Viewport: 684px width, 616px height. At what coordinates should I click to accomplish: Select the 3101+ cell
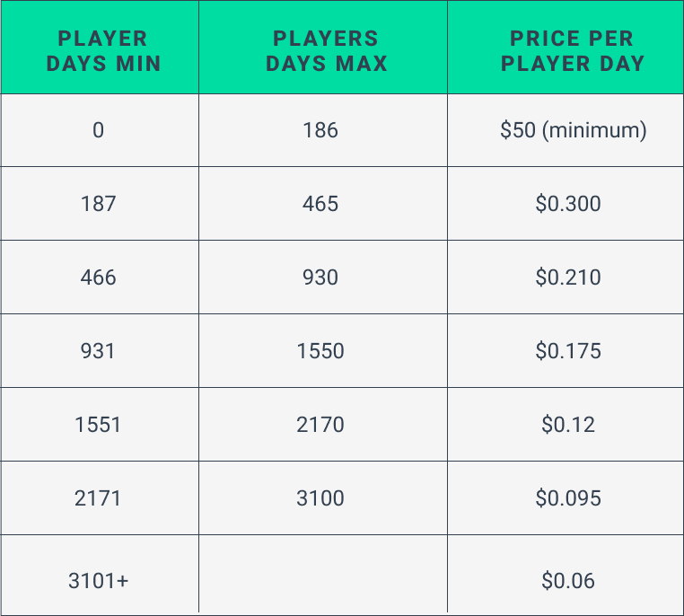pos(100,575)
